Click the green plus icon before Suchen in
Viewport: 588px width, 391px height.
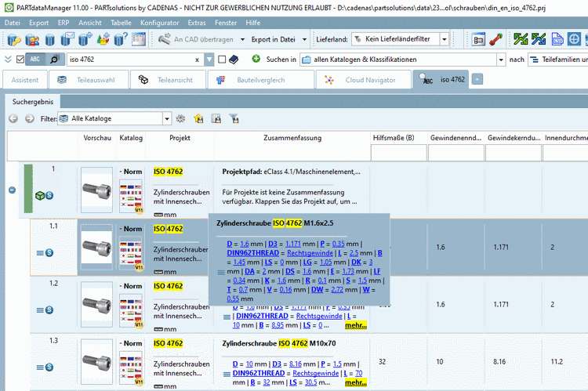click(x=256, y=60)
